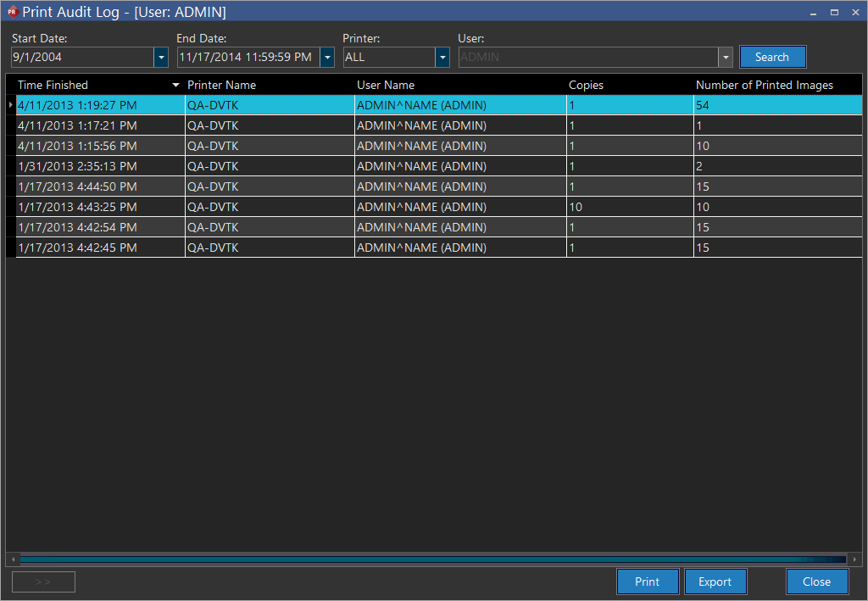Viewport: 868px width, 601px height.
Task: Click the horizontal scrollbar track
Action: (424, 559)
